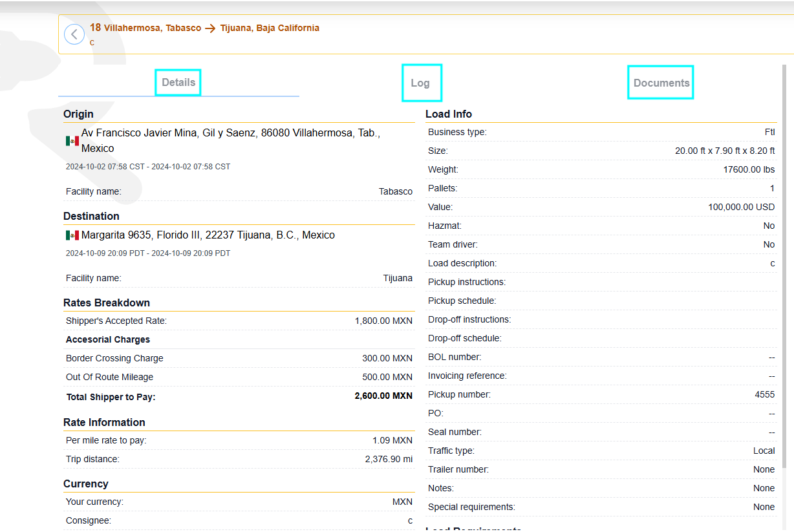Click Shipper's Accepted Rate value 1,800.00 MXN

click(383, 321)
